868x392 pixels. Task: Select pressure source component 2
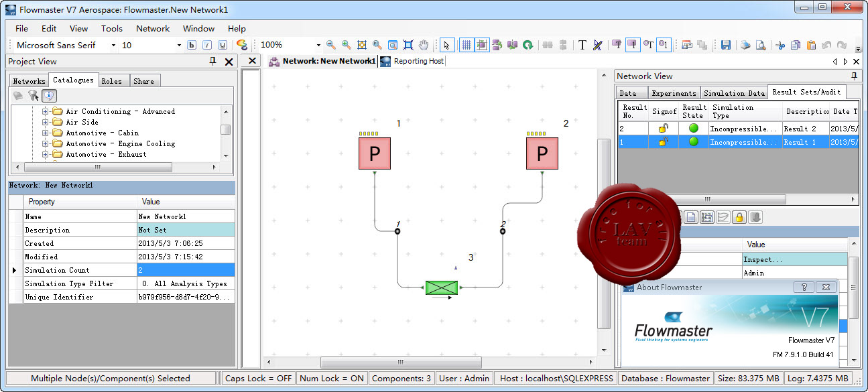pos(542,153)
